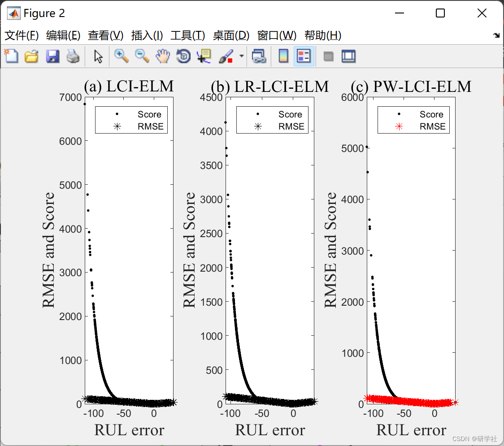Image resolution: width=504 pixels, height=446 pixels.
Task: Insert a colorbar into the figure
Action: point(283,56)
